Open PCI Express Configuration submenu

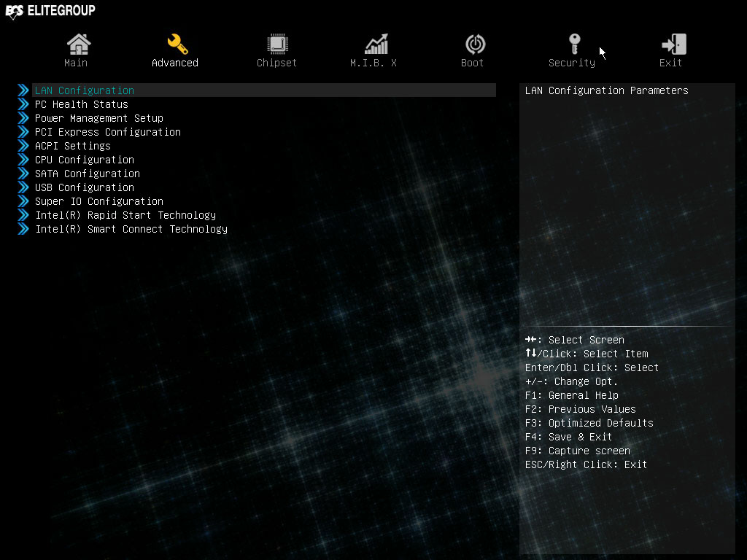point(108,132)
